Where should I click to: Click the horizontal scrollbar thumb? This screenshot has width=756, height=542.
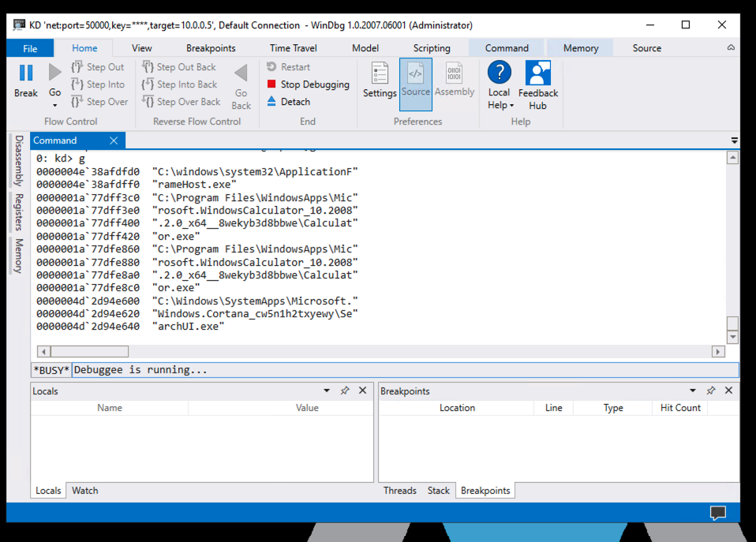(89, 352)
